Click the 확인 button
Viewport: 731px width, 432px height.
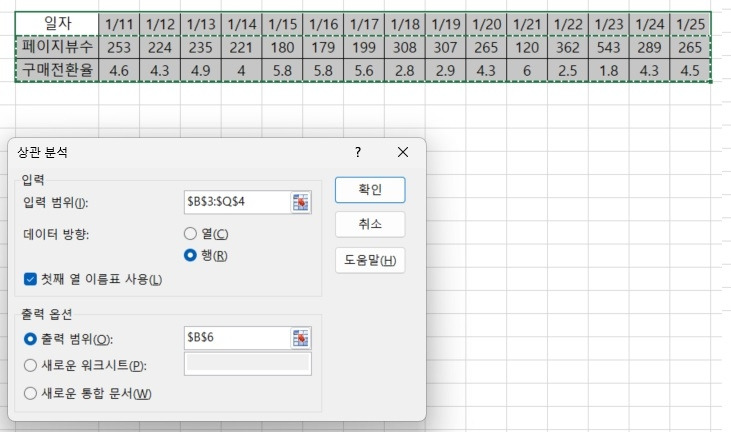(x=370, y=190)
